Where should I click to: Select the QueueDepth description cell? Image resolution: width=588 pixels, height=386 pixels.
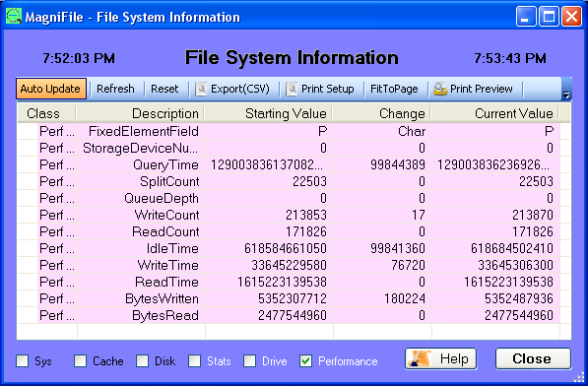pos(141,198)
